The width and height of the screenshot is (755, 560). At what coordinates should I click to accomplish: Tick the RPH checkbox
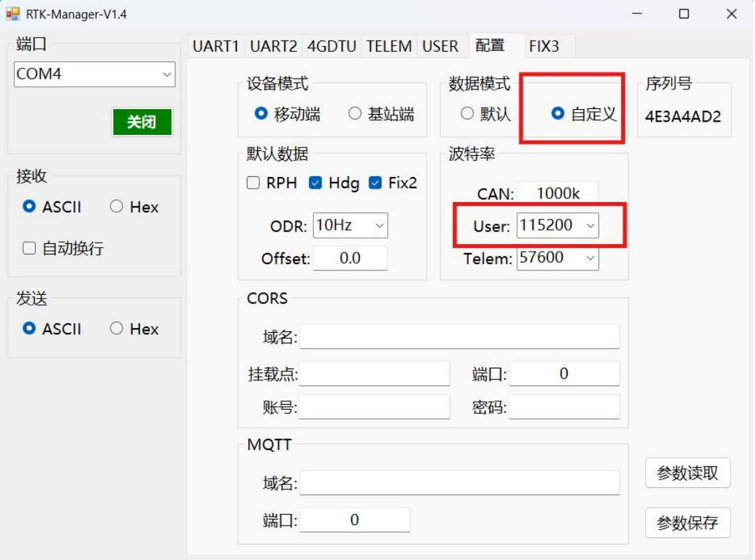point(272,183)
